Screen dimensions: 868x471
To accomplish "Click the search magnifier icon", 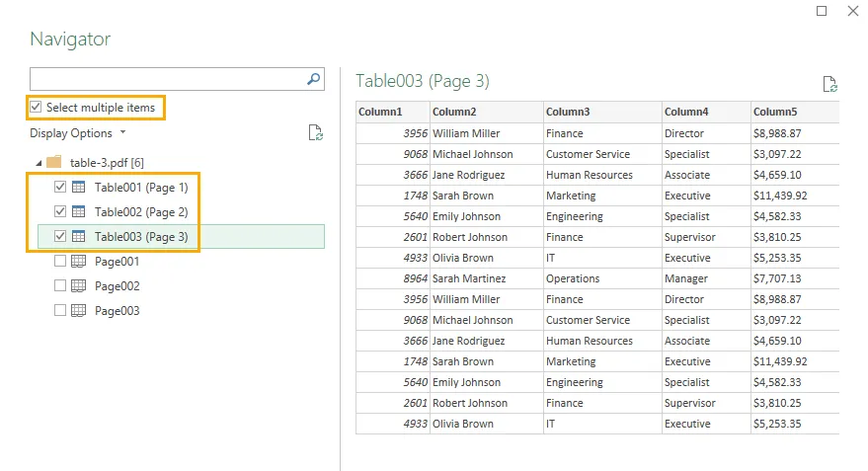I will point(313,79).
